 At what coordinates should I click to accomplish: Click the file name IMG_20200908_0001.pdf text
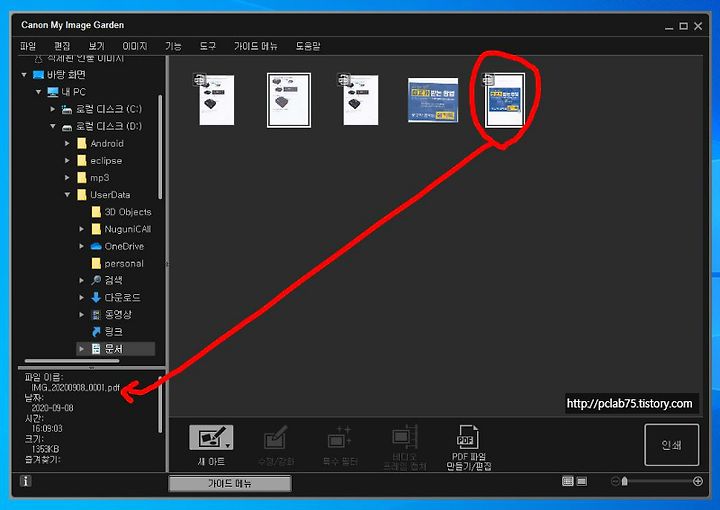tap(76, 388)
